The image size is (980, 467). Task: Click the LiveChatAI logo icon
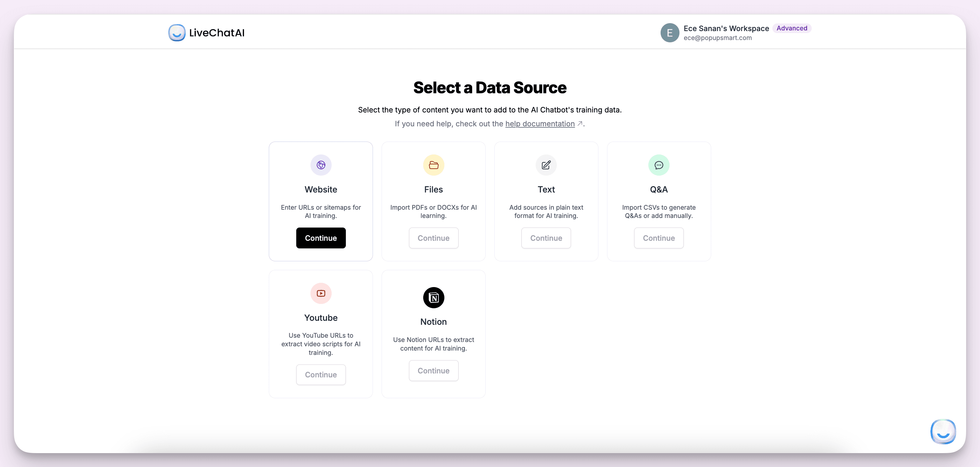[177, 33]
